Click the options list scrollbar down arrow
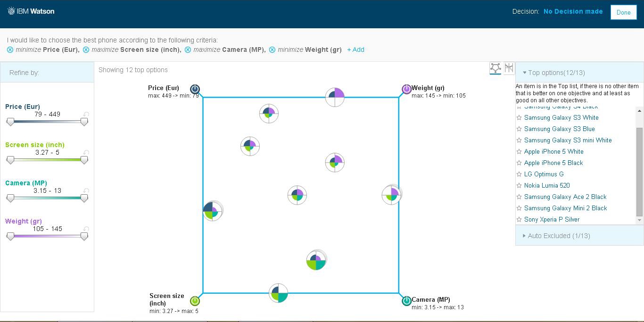This screenshot has height=322, width=644. coord(640,221)
